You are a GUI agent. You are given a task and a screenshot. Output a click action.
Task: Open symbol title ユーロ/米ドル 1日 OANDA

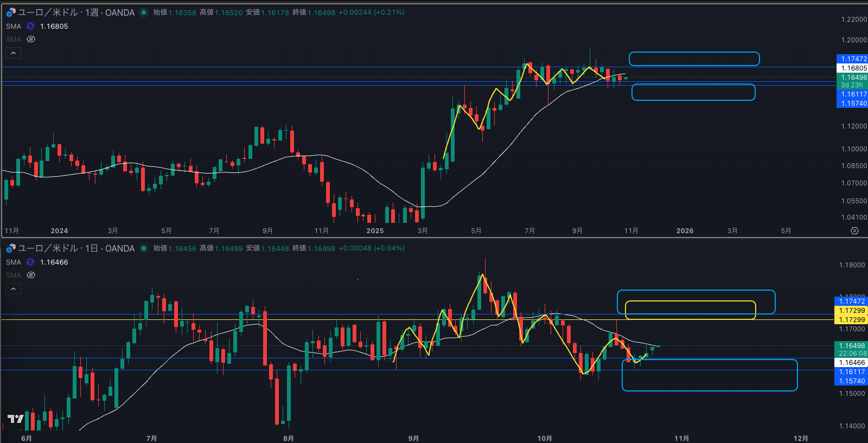click(76, 248)
